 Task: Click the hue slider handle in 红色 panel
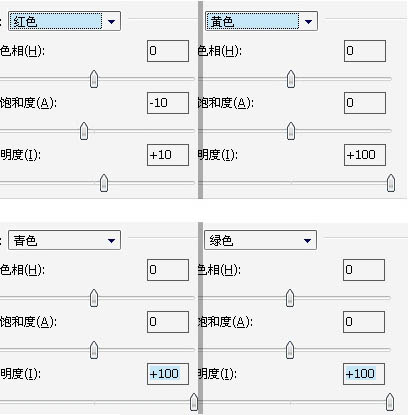coord(94,79)
